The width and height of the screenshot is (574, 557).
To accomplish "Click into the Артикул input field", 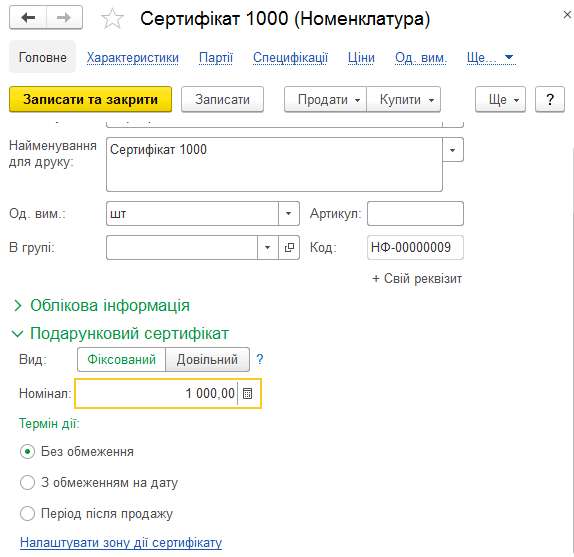I will pyautogui.click(x=415, y=213).
